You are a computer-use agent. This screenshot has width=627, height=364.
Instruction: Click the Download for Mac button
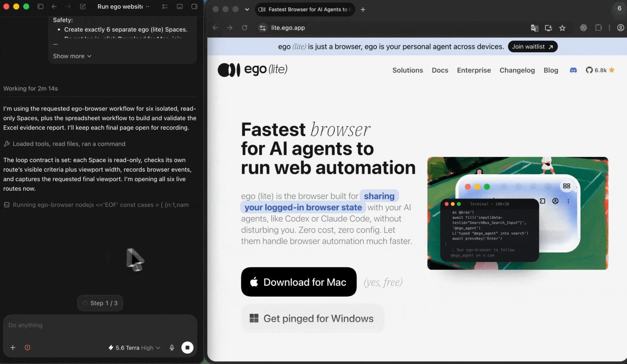tap(299, 282)
